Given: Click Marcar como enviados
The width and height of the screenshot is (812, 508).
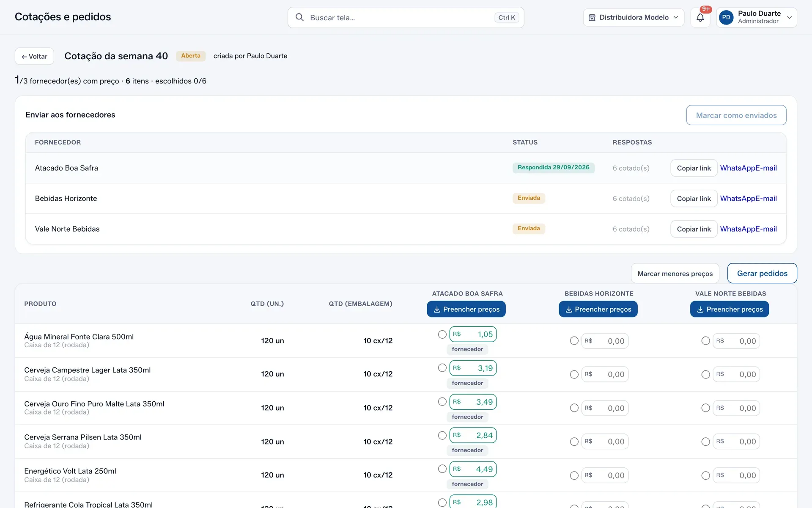Looking at the screenshot, I should pos(736,115).
